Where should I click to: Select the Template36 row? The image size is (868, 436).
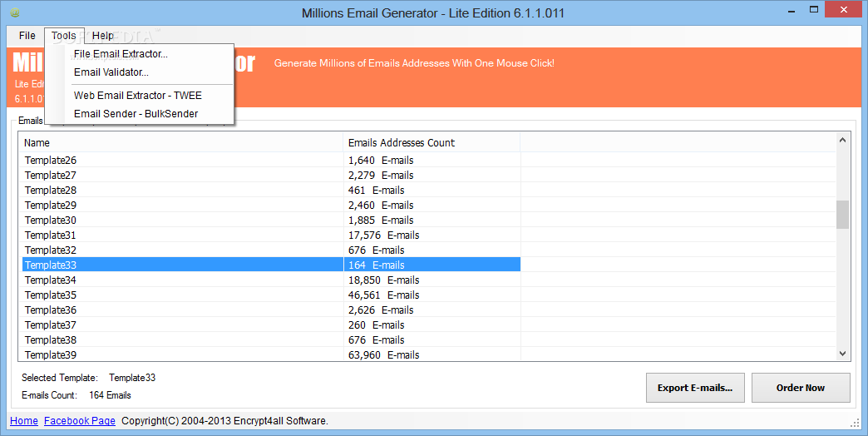(x=271, y=310)
